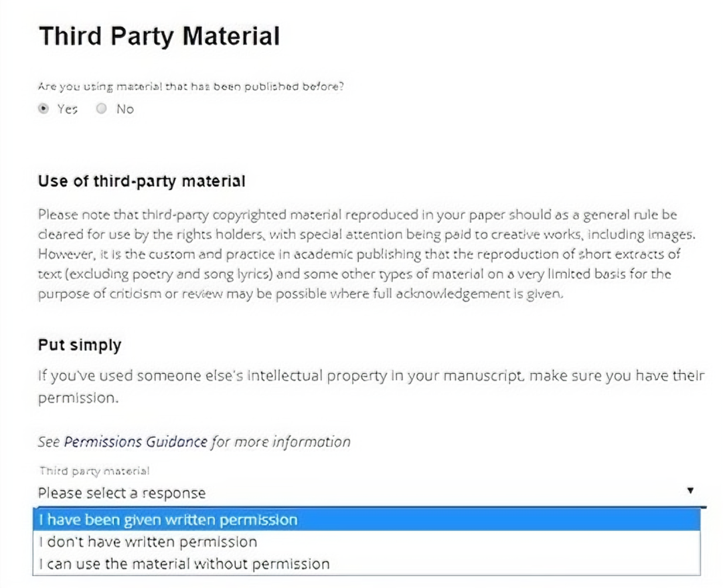The height and width of the screenshot is (588, 723).
Task: Click the sentence starting 'If you've used someone'
Action: click(x=371, y=387)
